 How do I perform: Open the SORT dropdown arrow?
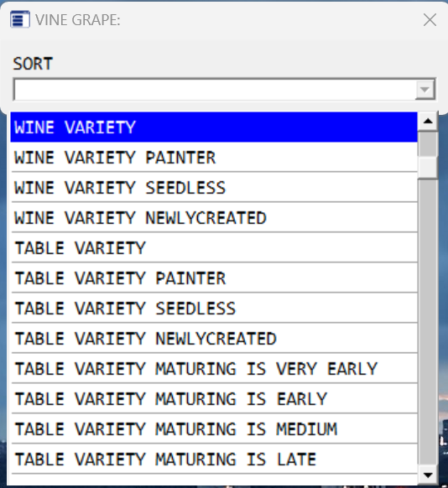pyautogui.click(x=425, y=90)
